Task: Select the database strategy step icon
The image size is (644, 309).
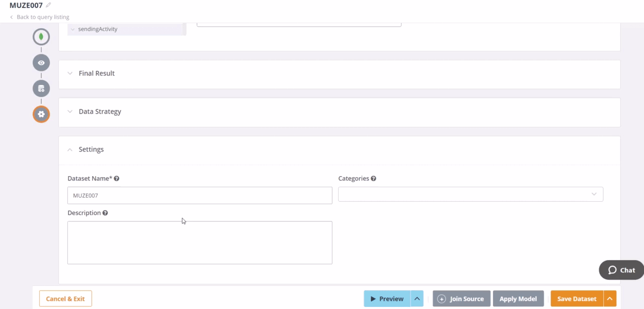Action: point(41,89)
